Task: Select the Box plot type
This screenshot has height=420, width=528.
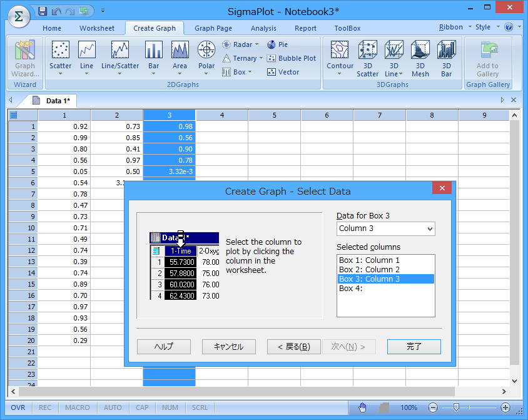Action: [x=237, y=72]
